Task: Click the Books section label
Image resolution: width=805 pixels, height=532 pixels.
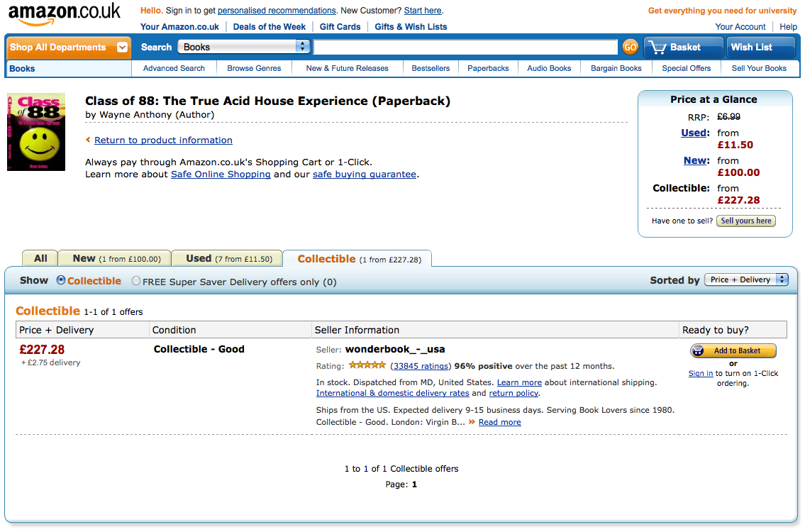Action: [22, 69]
